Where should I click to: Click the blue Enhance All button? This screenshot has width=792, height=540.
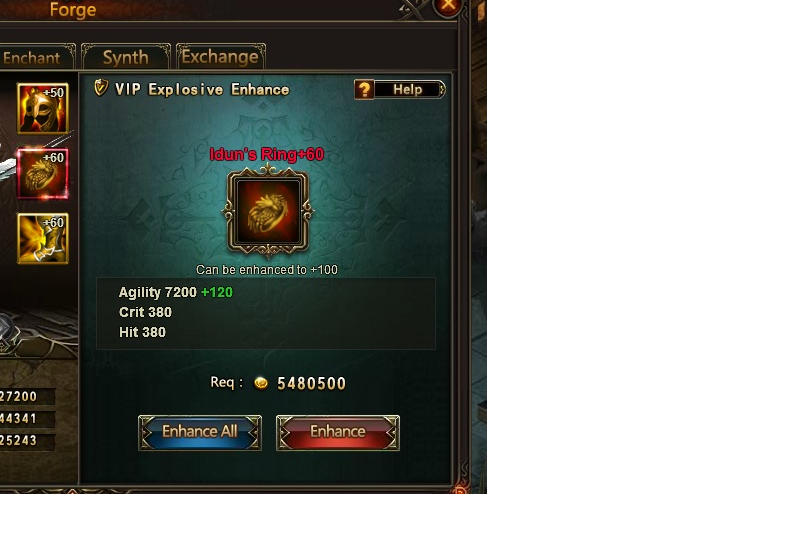200,432
